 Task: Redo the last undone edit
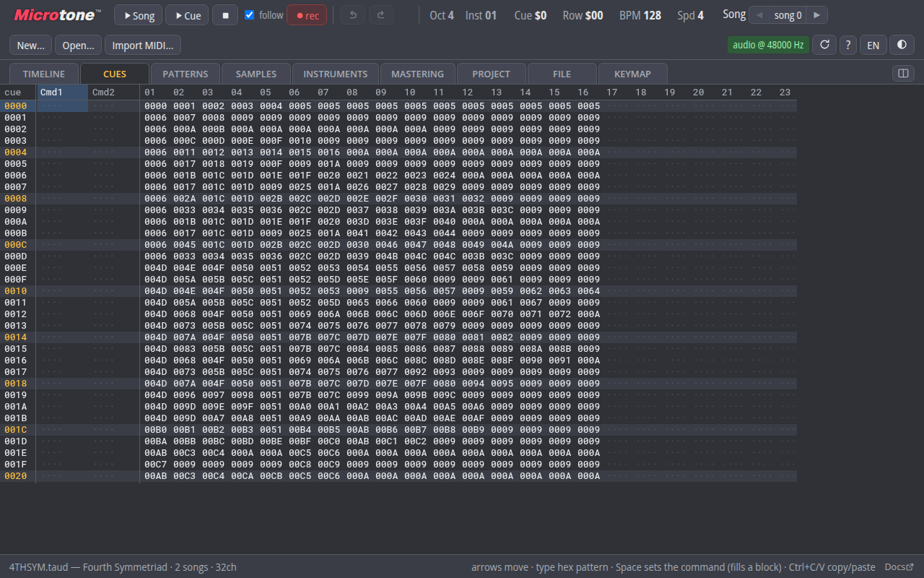[381, 15]
